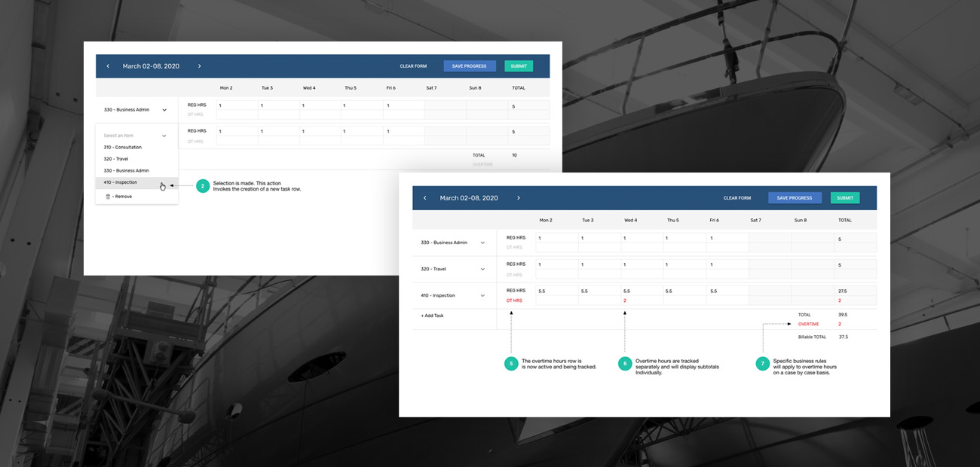This screenshot has height=467, width=980.
Task: Go to previous week in the front timesheet
Action: [x=424, y=198]
